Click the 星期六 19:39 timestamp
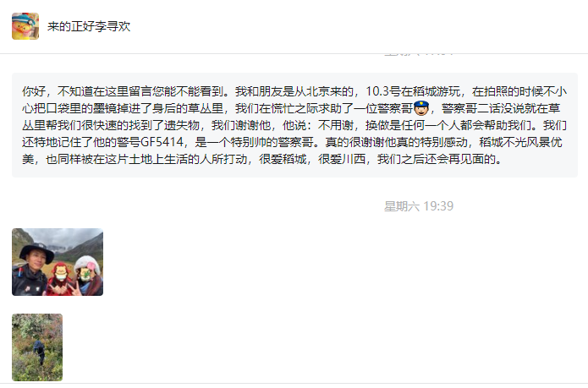This screenshot has height=388, width=588. click(x=419, y=206)
